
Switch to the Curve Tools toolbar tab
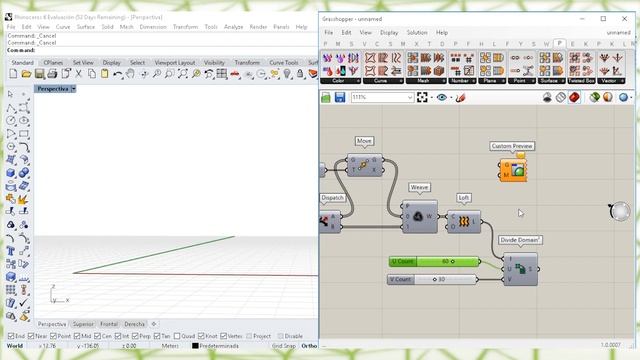[284, 62]
